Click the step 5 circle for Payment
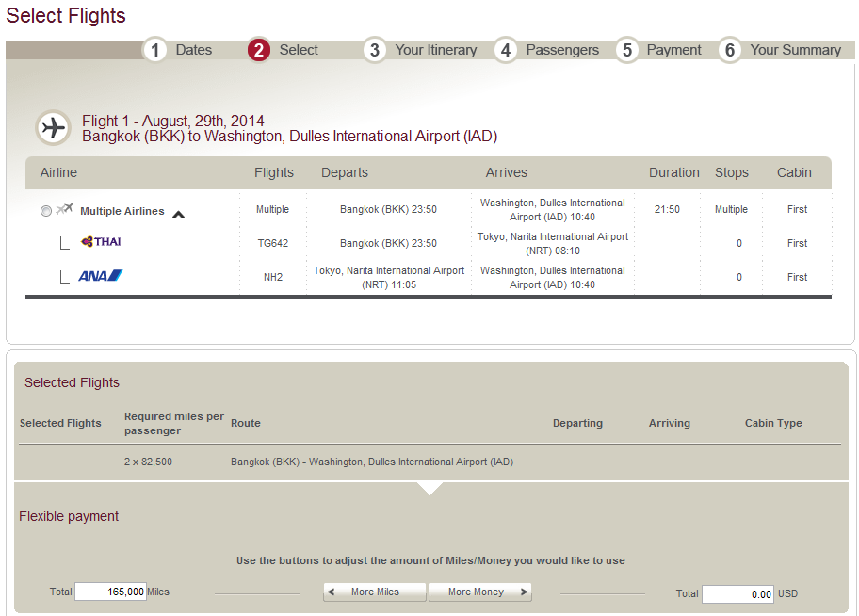 click(627, 50)
